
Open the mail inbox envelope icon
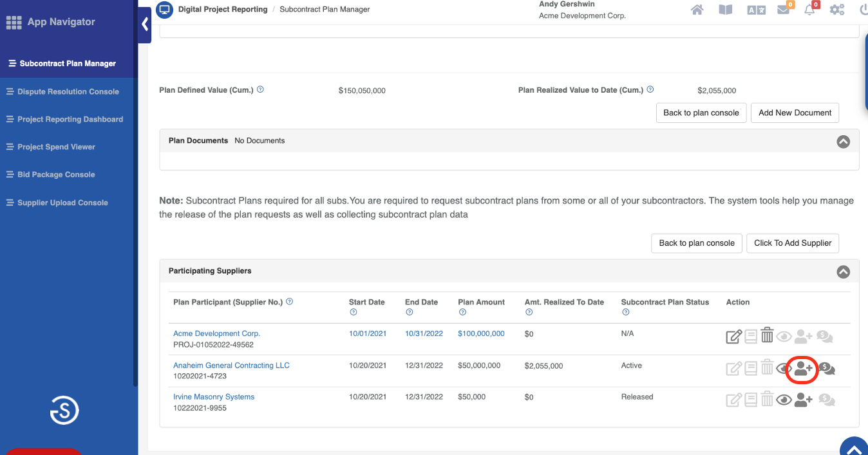(783, 10)
